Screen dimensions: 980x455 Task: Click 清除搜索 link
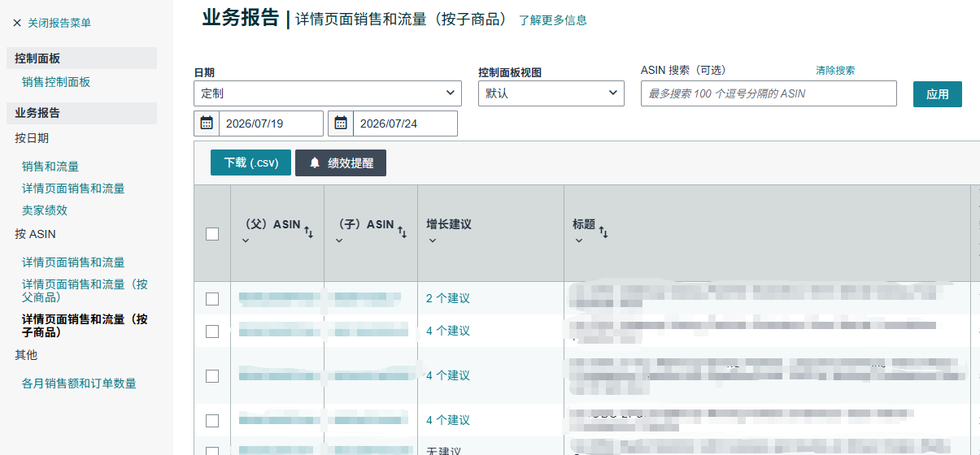tap(835, 71)
